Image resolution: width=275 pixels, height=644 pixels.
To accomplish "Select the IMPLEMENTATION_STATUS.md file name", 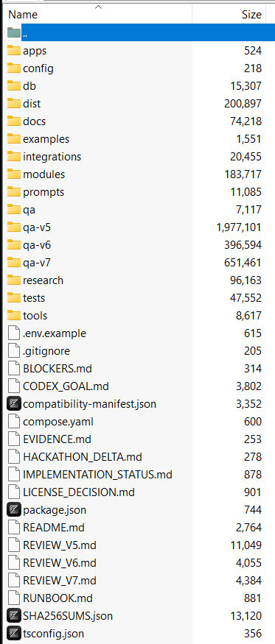I will (x=97, y=475).
